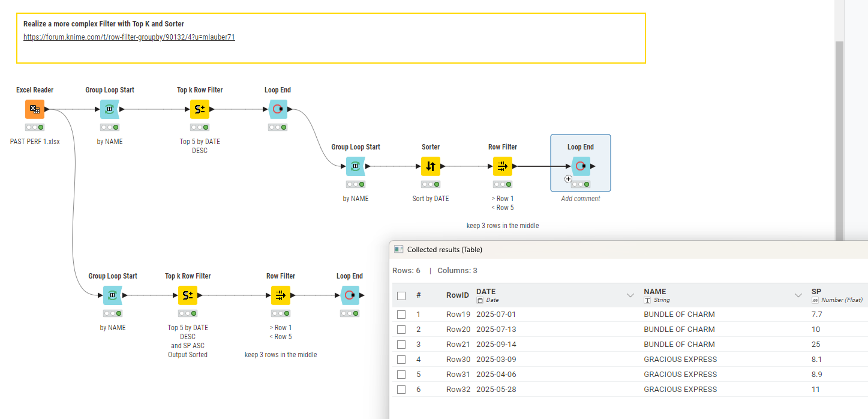This screenshot has width=868, height=419.
Task: Expand the DATE column header dropdown
Action: tap(630, 295)
